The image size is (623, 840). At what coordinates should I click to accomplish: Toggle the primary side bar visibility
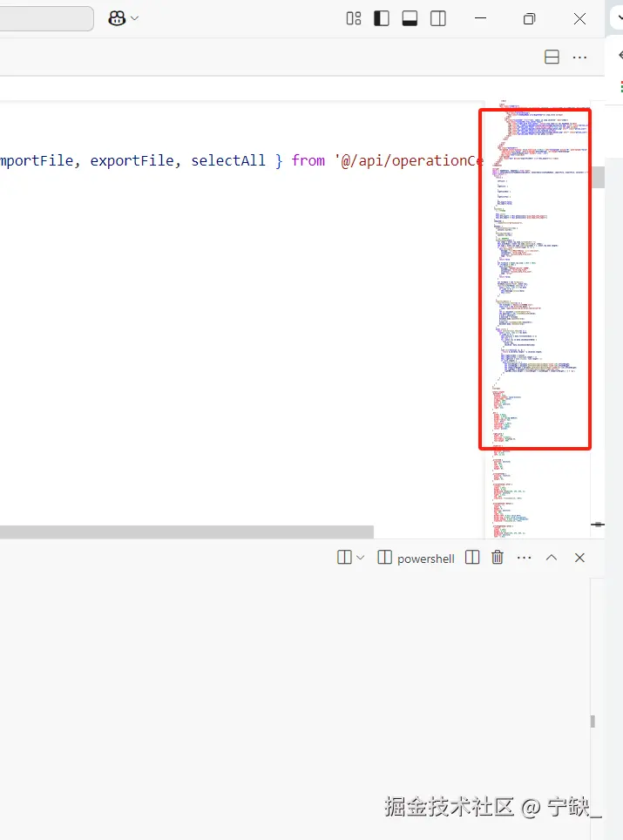[382, 18]
